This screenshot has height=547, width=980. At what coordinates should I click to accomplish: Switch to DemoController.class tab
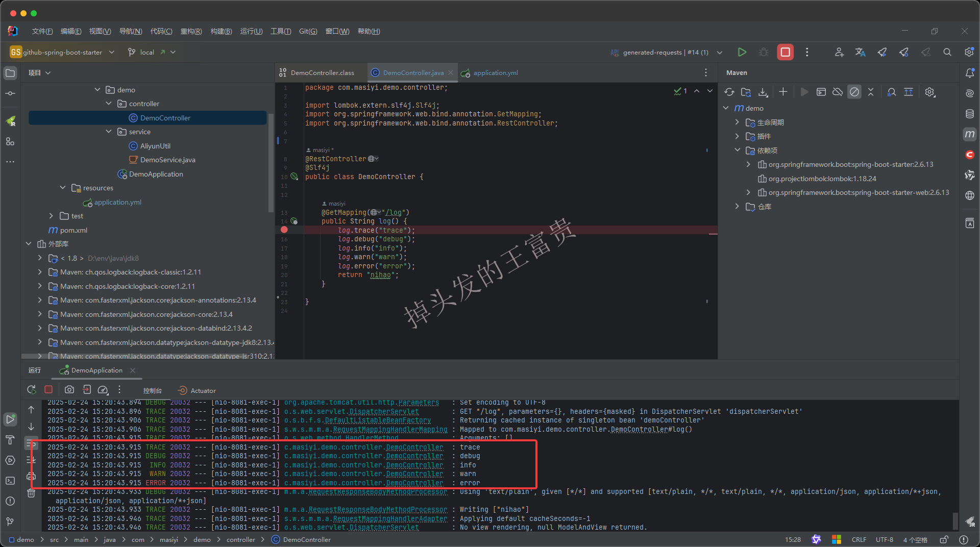(x=316, y=73)
